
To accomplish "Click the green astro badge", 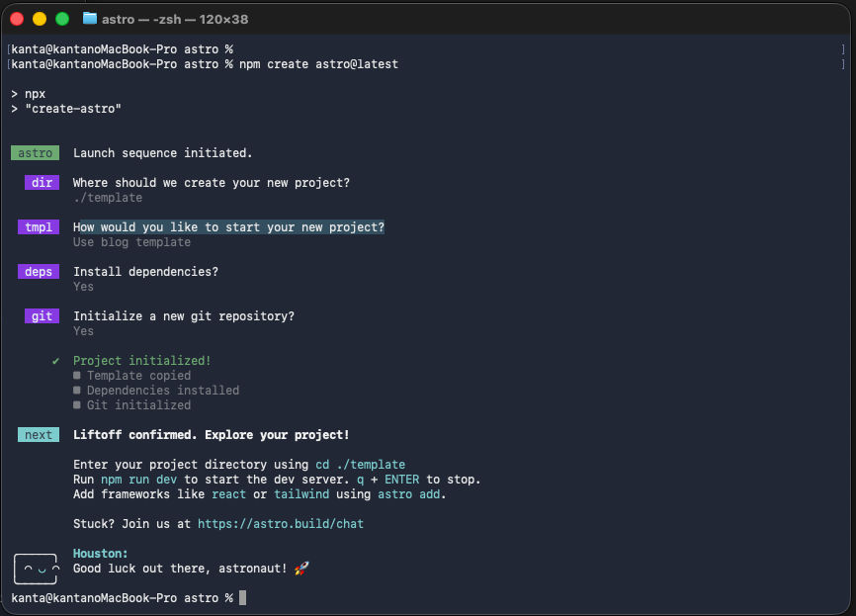I will pyautogui.click(x=35, y=153).
